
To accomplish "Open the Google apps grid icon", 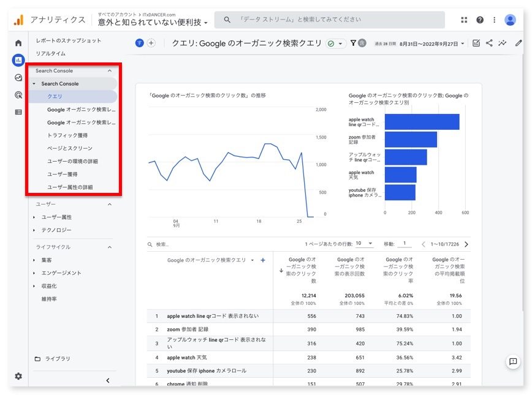I will (464, 20).
